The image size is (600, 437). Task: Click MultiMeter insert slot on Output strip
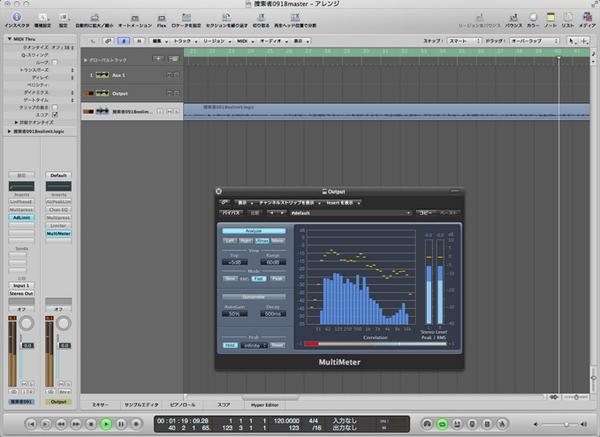coord(59,233)
